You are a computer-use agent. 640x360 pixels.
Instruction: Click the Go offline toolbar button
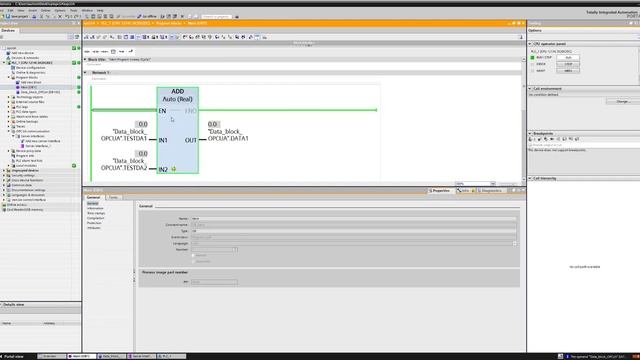pos(147,16)
